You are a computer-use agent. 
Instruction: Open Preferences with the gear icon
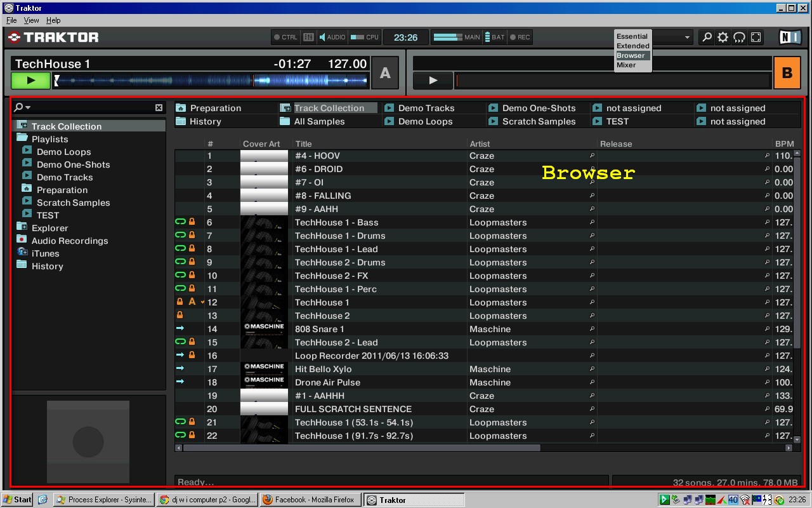723,37
